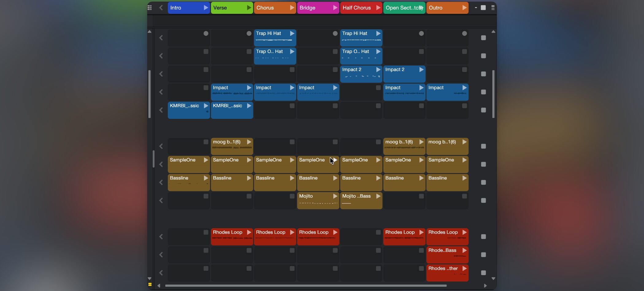Play the Rhodes Loop clip in Verse
This screenshot has height=291, width=644.
click(x=249, y=232)
